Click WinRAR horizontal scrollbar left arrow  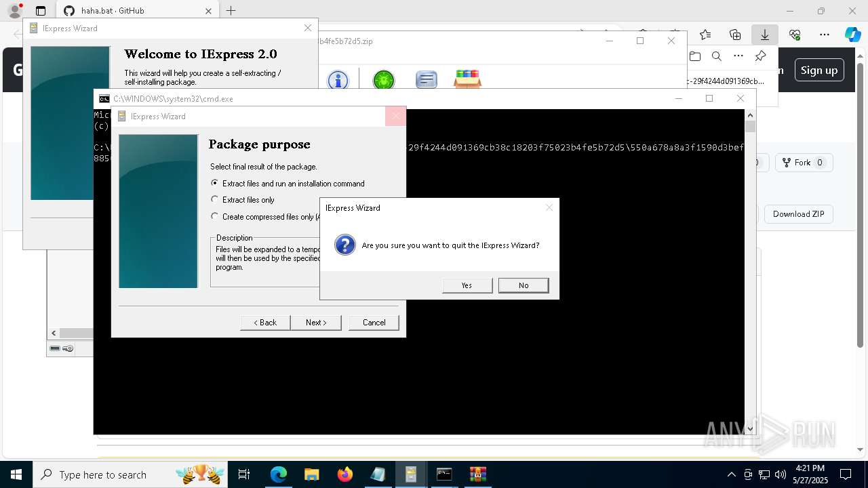tap(54, 333)
